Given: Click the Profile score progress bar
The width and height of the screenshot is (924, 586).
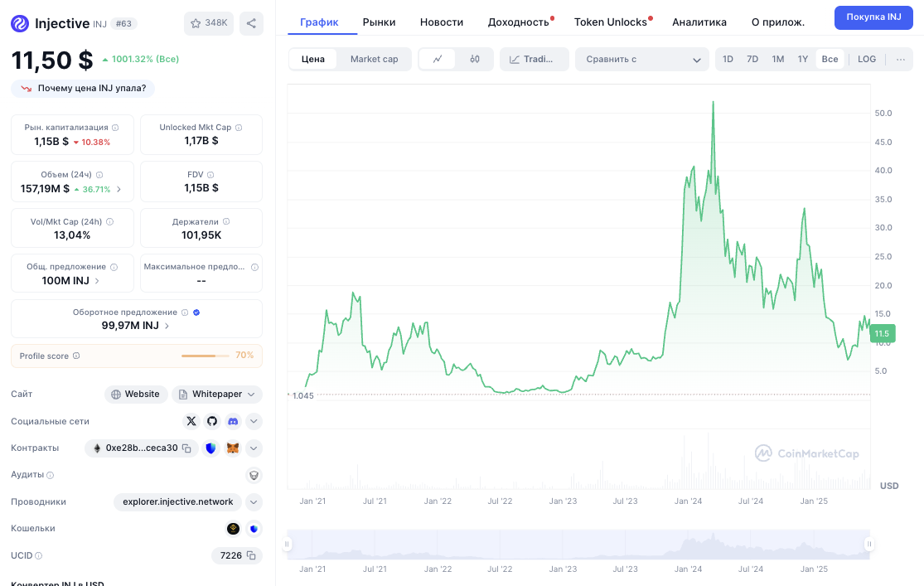Looking at the screenshot, I should [205, 356].
